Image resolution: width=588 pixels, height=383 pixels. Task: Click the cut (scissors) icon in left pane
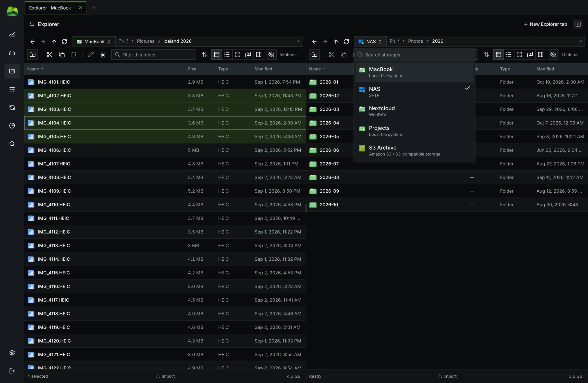(x=49, y=55)
